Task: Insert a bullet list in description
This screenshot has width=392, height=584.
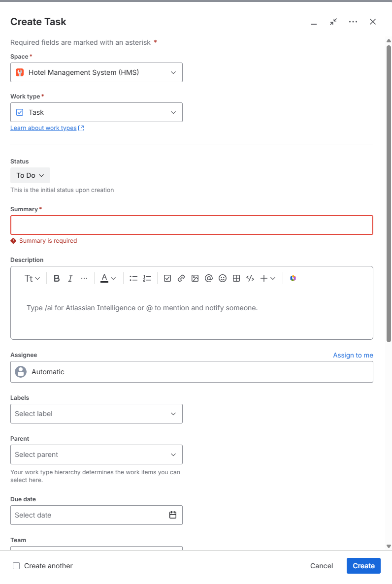Action: pos(133,278)
